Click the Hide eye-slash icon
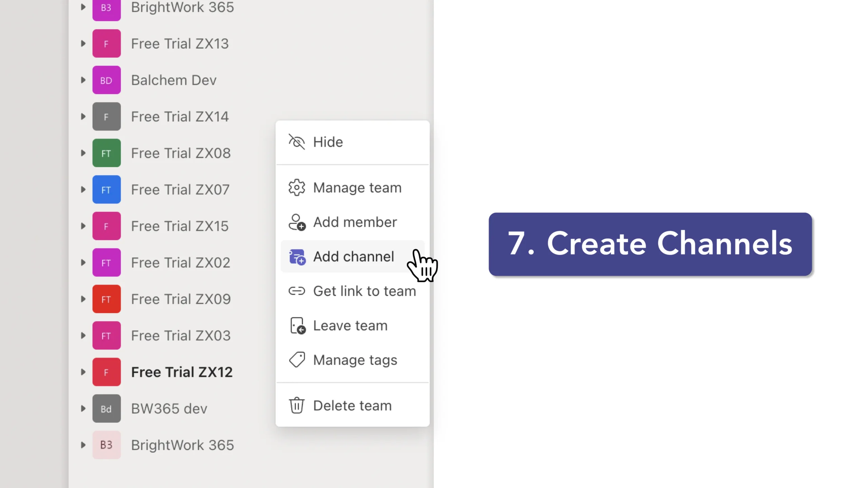868x488 pixels. click(297, 142)
